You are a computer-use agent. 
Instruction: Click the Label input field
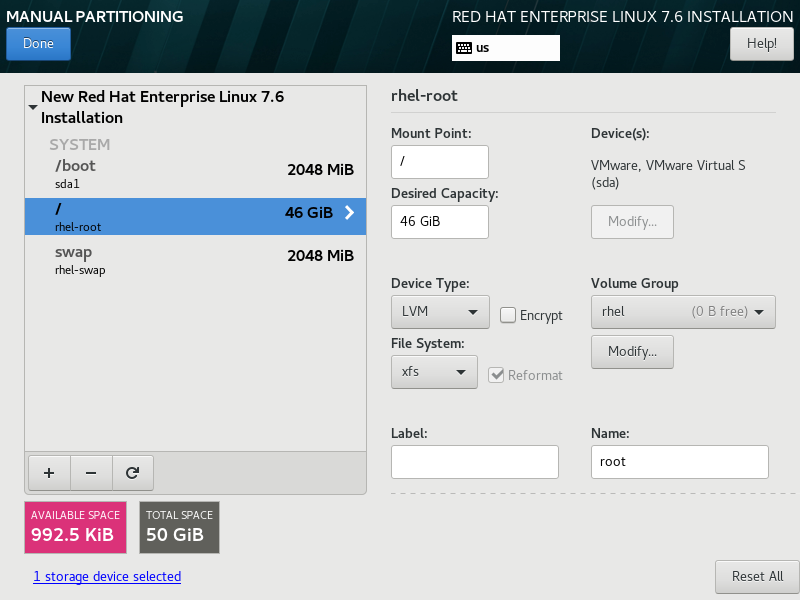coord(474,462)
